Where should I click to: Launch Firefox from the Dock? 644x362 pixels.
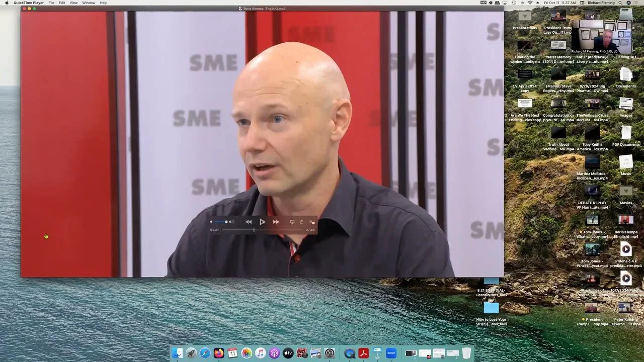coord(219,353)
